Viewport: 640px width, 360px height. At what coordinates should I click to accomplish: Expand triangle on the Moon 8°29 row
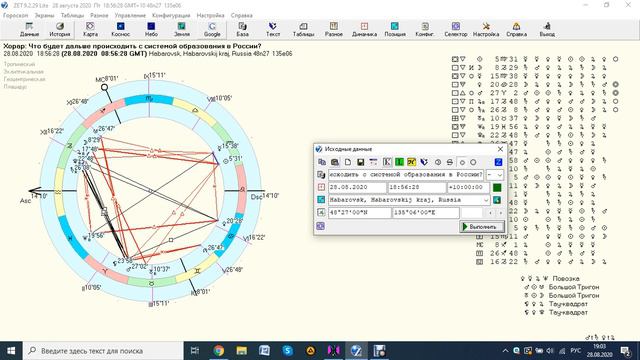(463, 68)
